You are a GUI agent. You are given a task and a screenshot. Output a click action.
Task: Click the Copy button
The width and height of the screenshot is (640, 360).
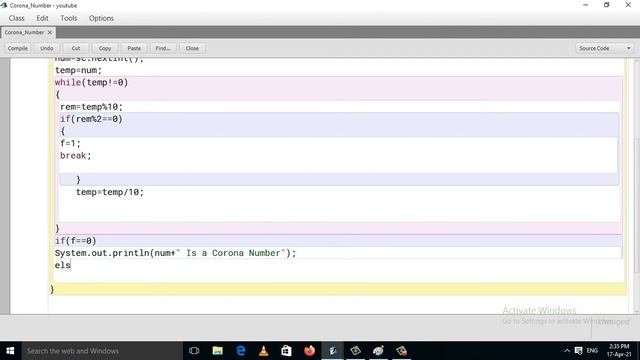coord(105,48)
